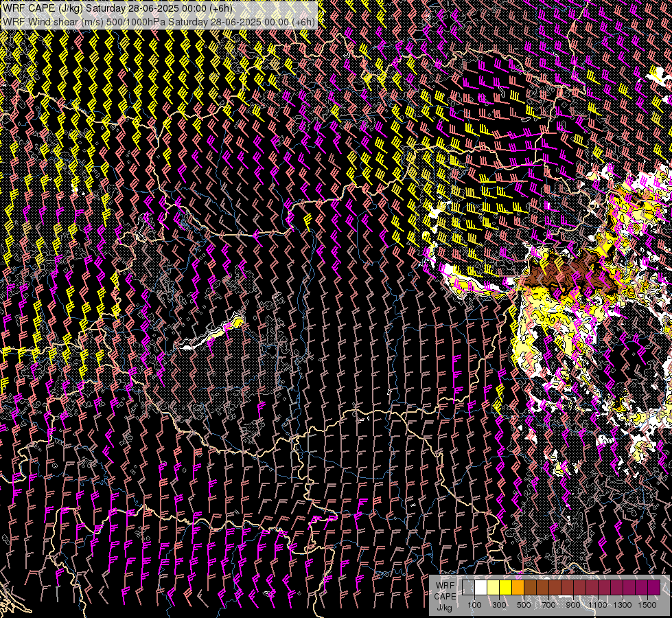Click the '900' legend tick label
The image size is (672, 618).
tap(573, 605)
